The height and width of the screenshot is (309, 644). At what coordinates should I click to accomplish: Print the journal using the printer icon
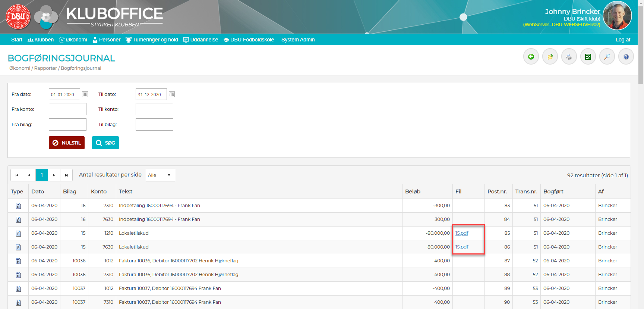pyautogui.click(x=569, y=57)
